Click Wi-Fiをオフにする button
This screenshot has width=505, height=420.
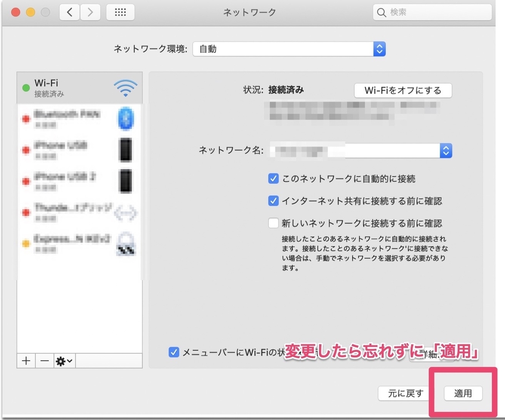tap(403, 90)
